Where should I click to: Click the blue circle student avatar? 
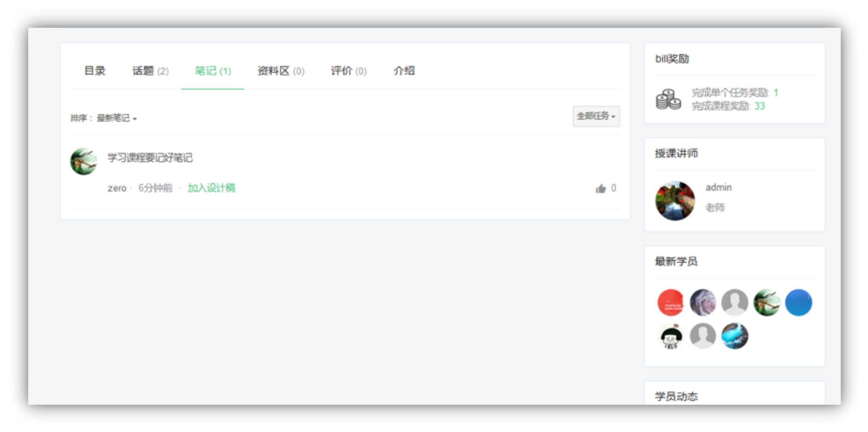coord(798,303)
